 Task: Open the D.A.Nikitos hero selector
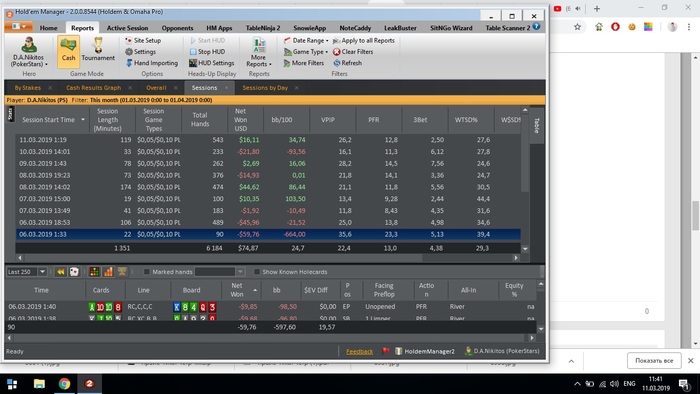pos(29,52)
